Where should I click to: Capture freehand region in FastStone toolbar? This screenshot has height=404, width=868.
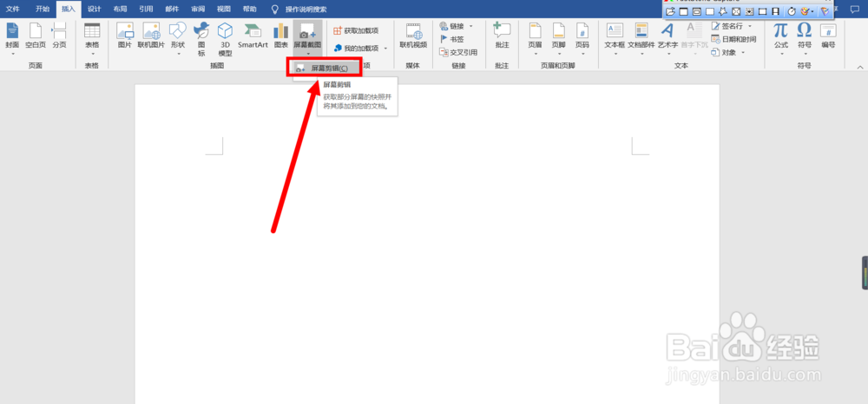(x=723, y=11)
